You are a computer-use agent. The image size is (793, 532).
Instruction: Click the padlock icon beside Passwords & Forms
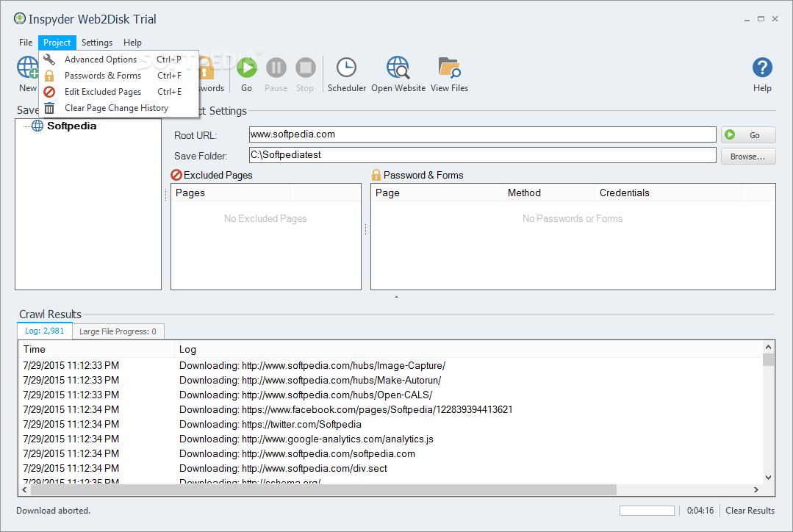click(x=49, y=76)
